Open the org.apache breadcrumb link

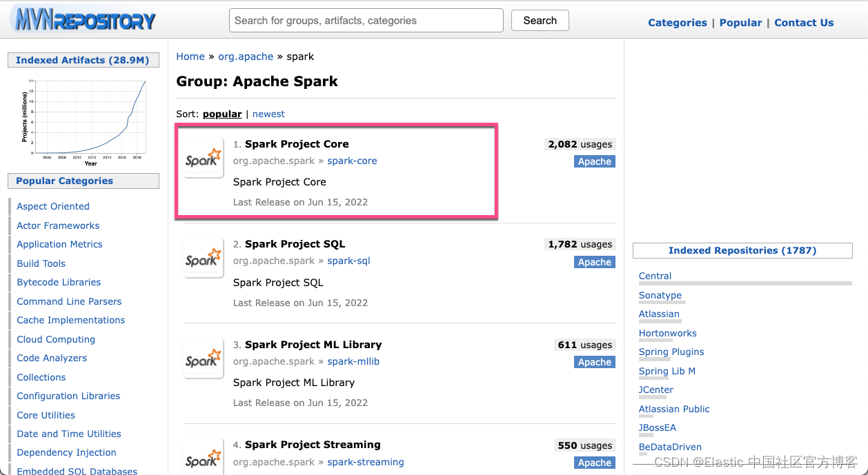246,57
